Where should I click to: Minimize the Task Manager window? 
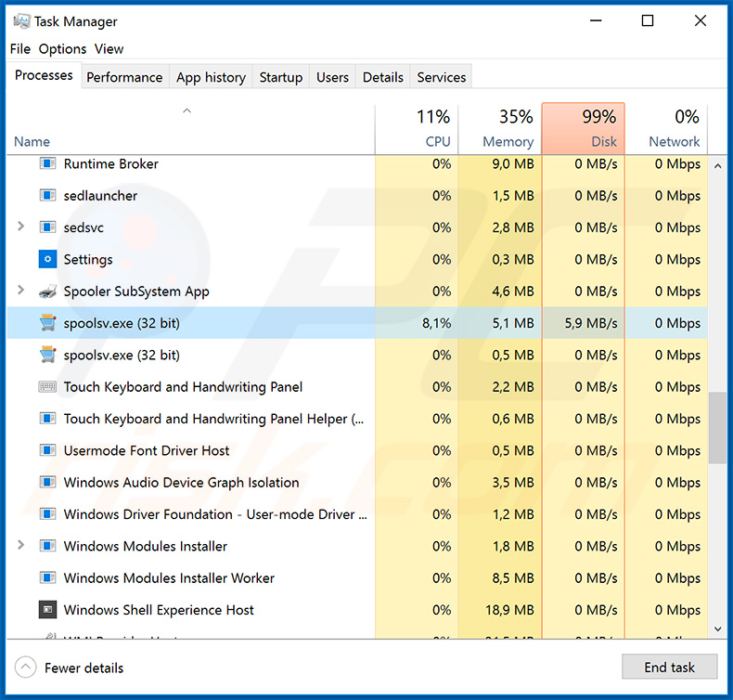tap(596, 20)
